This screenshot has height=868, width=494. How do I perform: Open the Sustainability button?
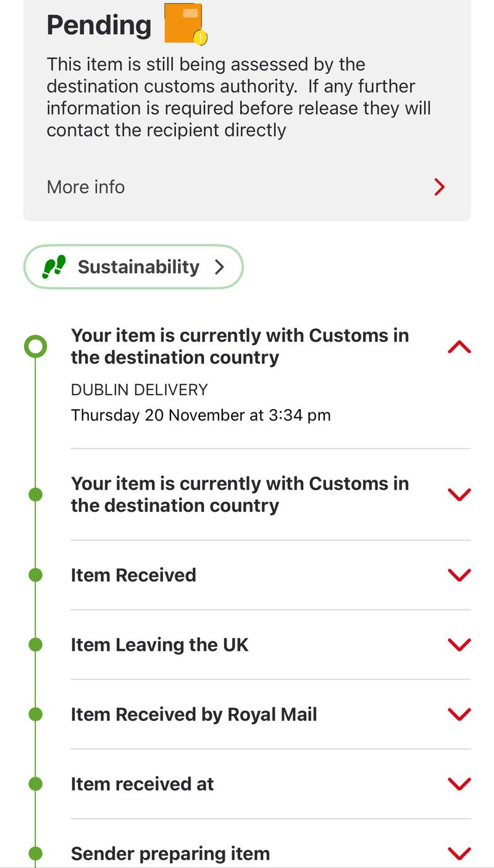click(x=133, y=267)
